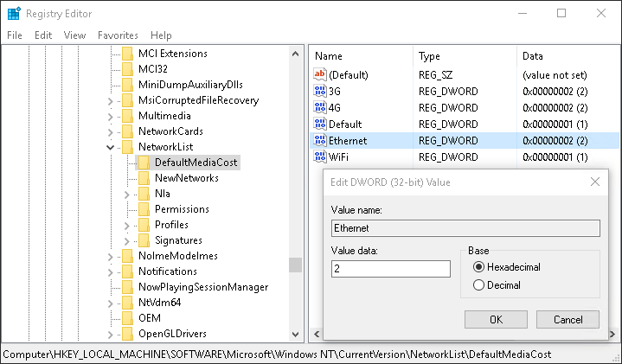This screenshot has height=364, width=622.
Task: Click the Multimedia folder icon
Action: click(128, 116)
